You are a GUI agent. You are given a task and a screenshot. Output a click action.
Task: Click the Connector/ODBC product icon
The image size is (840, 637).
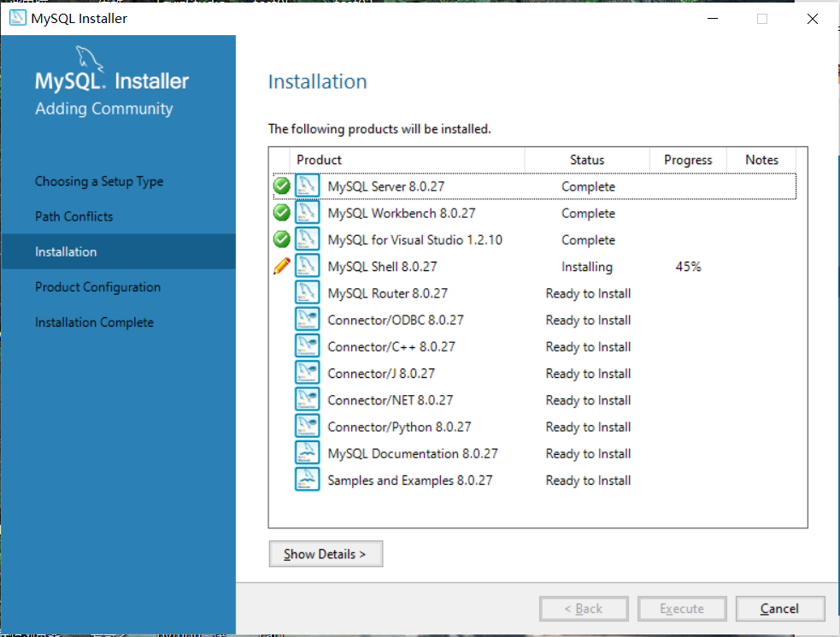pyautogui.click(x=308, y=319)
